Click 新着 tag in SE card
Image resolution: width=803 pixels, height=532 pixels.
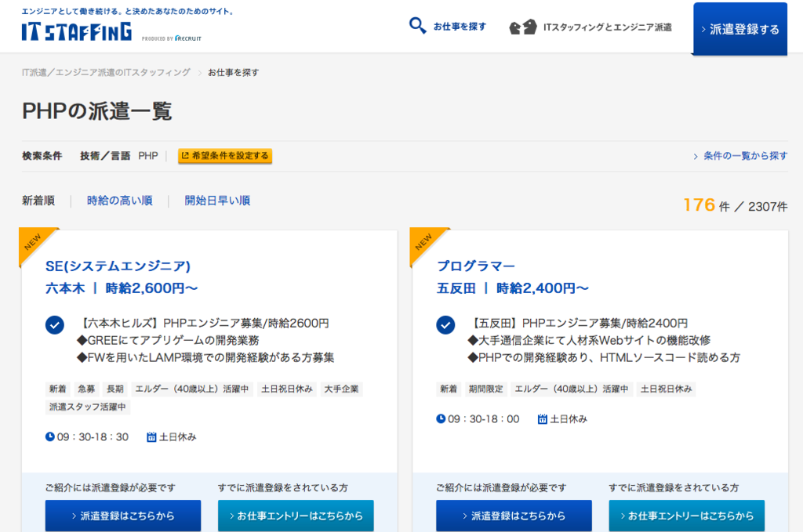point(58,389)
